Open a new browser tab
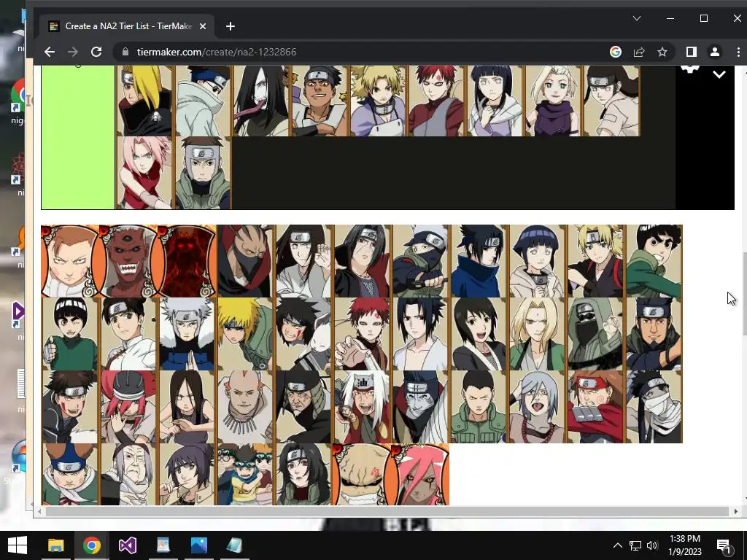The height and width of the screenshot is (560, 747). point(230,26)
